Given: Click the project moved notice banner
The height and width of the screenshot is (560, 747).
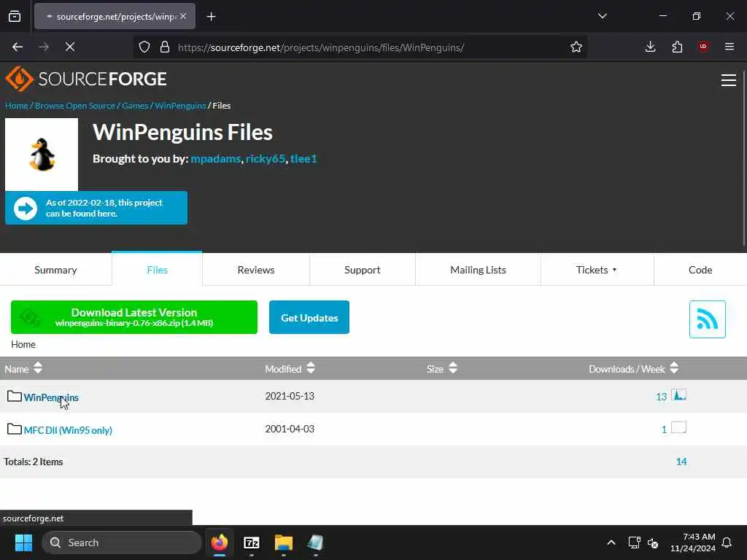Looking at the screenshot, I should [x=96, y=208].
